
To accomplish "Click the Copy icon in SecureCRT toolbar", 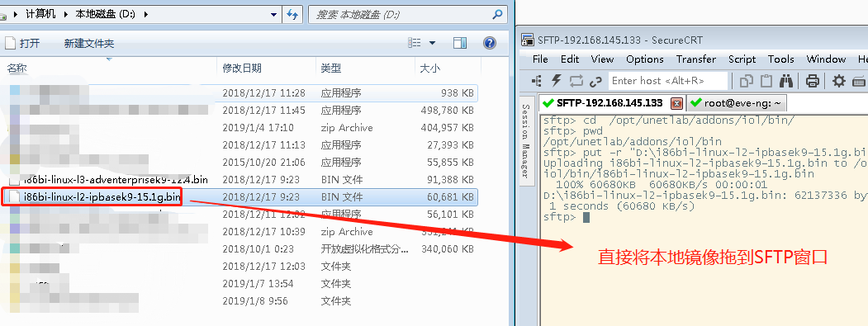I will pyautogui.click(x=747, y=81).
